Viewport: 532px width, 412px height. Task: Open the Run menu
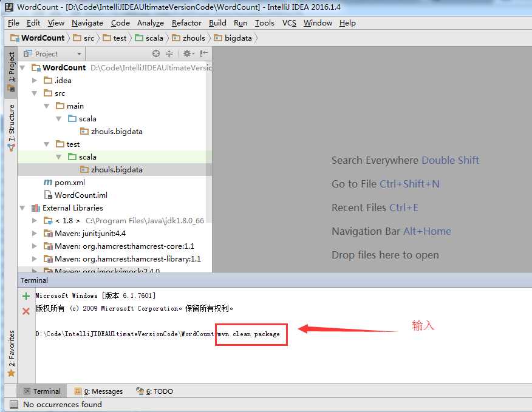click(x=240, y=22)
